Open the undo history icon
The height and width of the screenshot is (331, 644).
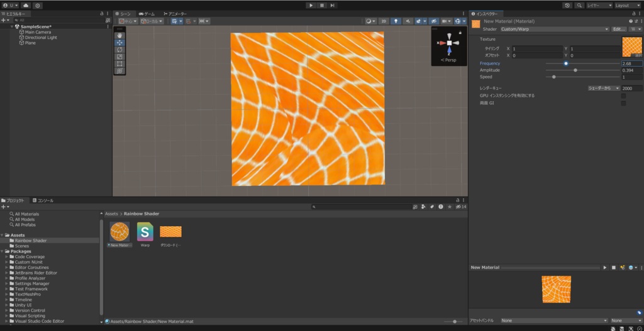(568, 5)
